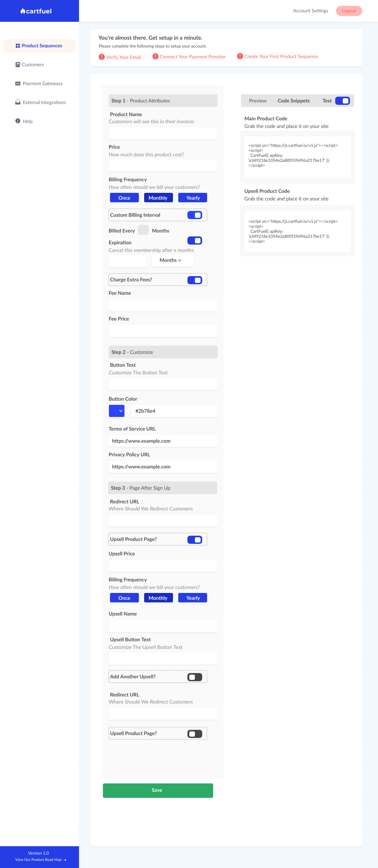Toggle the Custom Billing Interval switch
Viewport: 378px width, 868px height.
click(195, 215)
